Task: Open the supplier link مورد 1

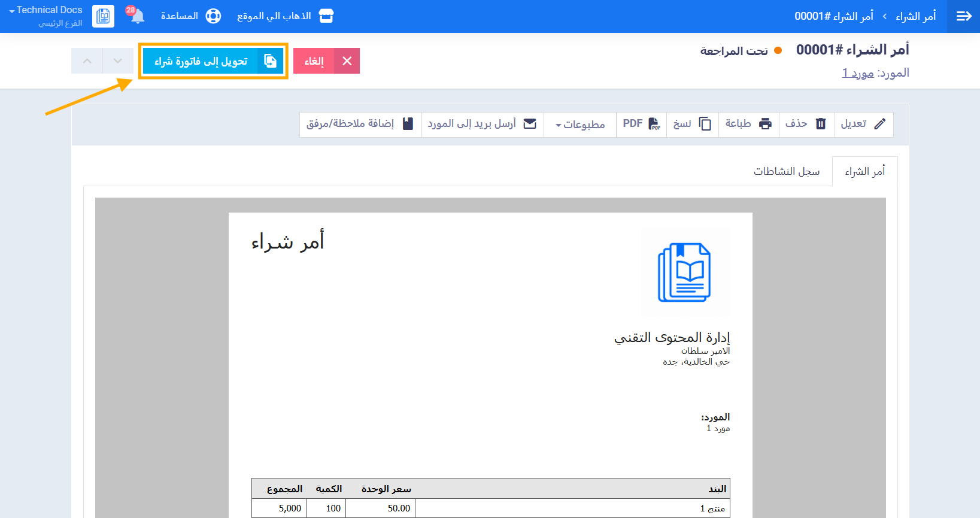Action: (857, 73)
